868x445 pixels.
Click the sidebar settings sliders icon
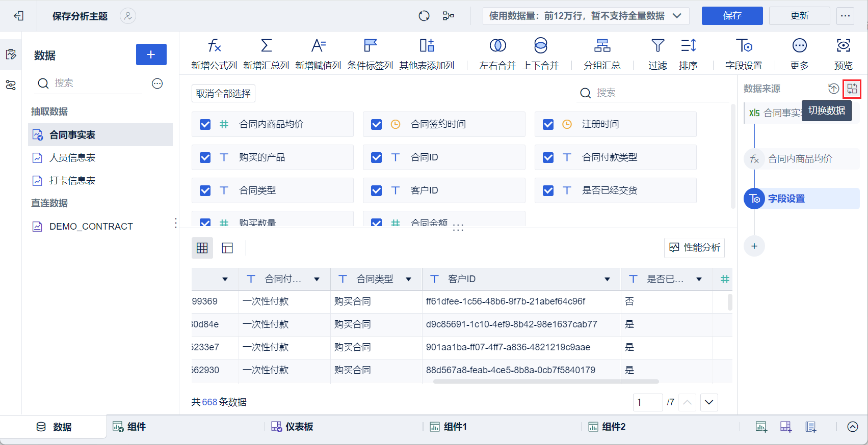[11, 85]
